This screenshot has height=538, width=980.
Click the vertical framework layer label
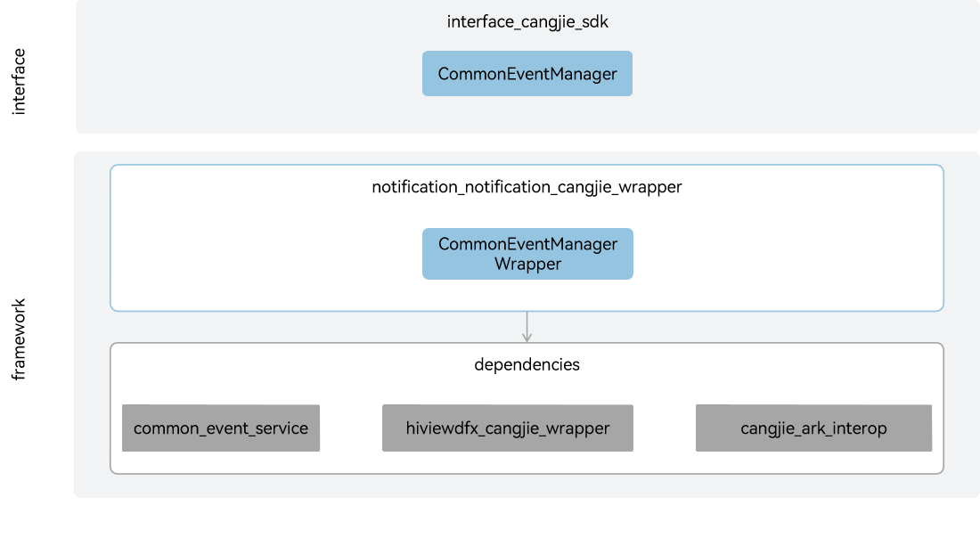pyautogui.click(x=19, y=339)
